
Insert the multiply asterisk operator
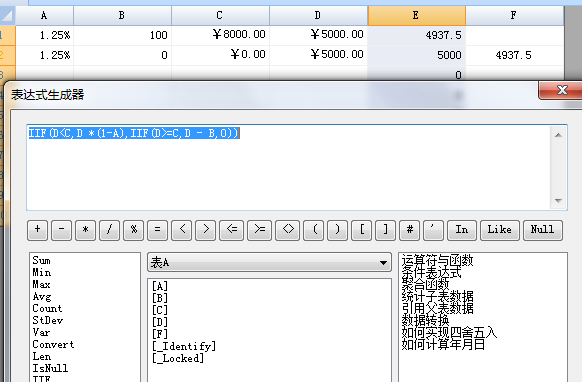[85, 230]
